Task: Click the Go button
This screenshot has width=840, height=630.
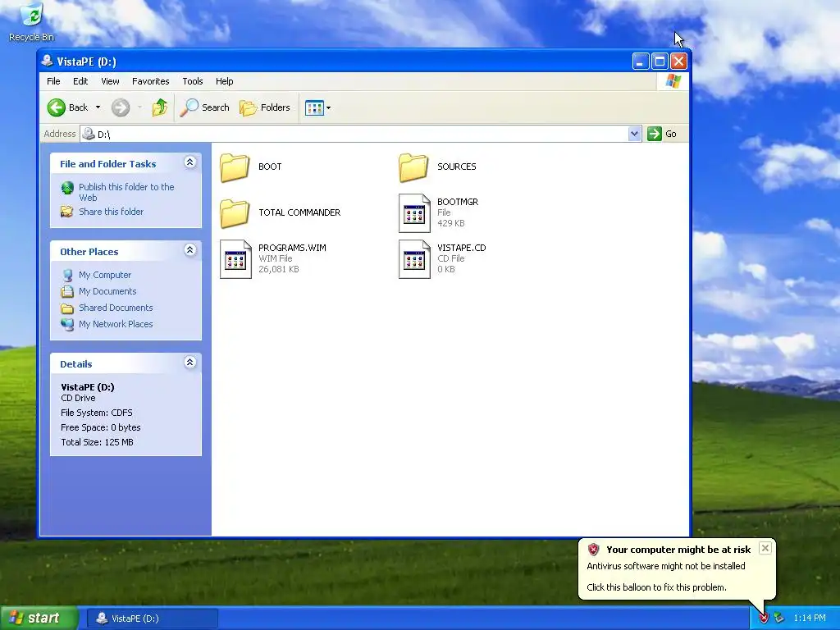Action: [662, 134]
